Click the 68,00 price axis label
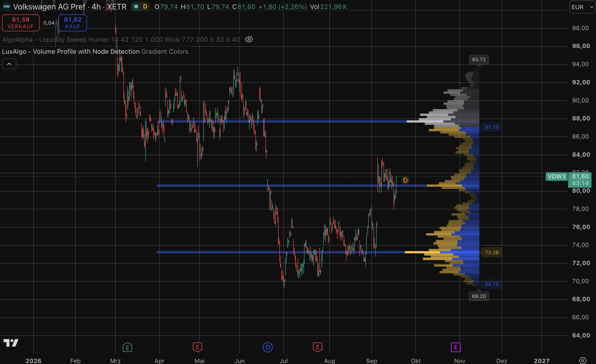 click(x=581, y=299)
